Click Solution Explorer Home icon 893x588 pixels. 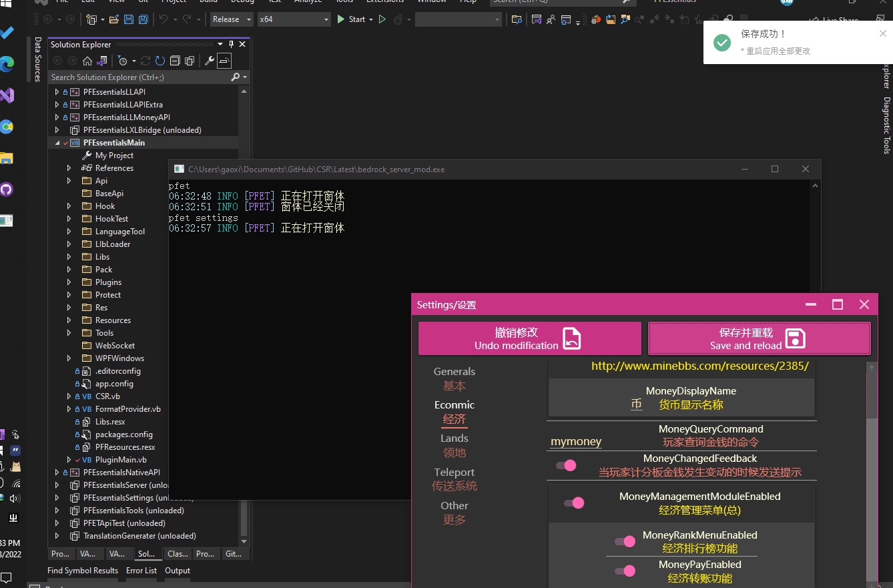pos(87,61)
